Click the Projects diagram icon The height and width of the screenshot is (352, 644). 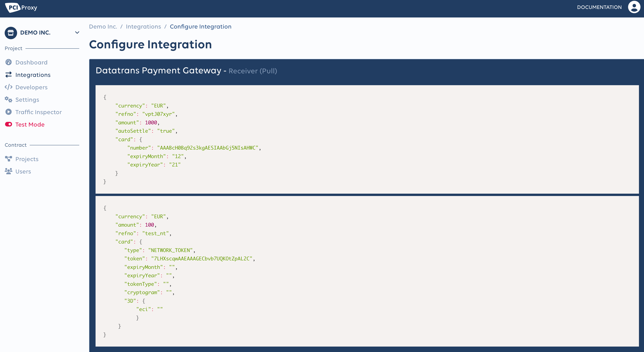pyautogui.click(x=9, y=159)
